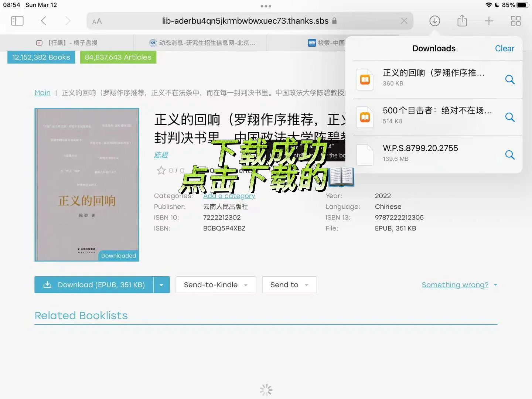Open Safari sidebar panel icon
The image size is (532, 399).
(x=17, y=21)
